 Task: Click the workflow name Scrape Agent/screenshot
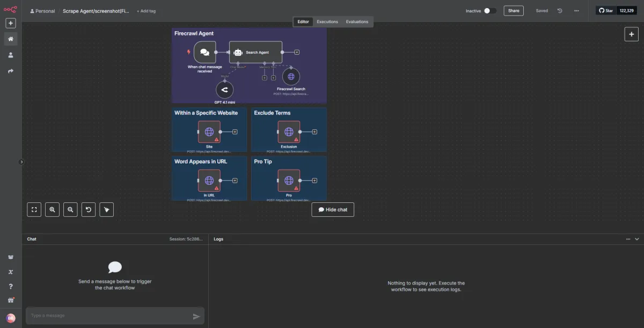(x=96, y=11)
